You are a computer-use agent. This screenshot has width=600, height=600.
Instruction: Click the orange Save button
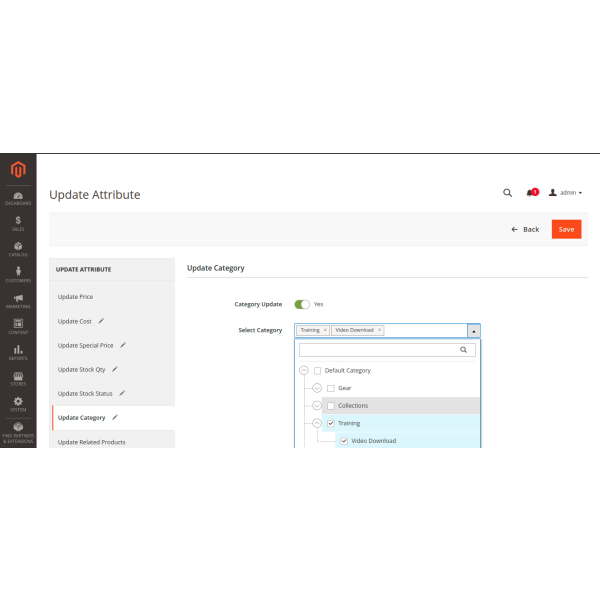point(566,229)
